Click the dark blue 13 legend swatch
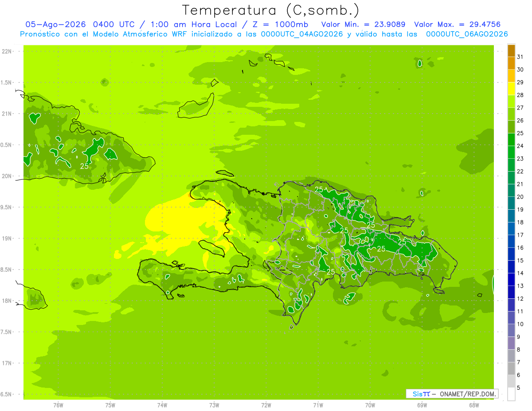Screen dimensions: 532x411 coord(511,280)
